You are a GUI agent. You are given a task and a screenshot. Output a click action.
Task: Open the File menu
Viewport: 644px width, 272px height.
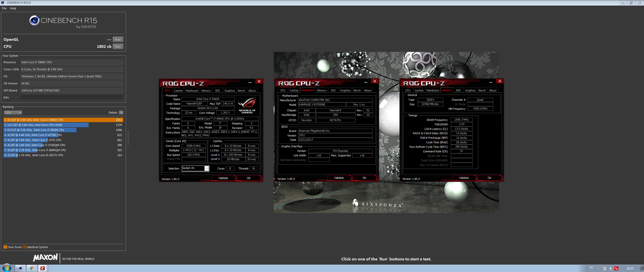coord(4,8)
